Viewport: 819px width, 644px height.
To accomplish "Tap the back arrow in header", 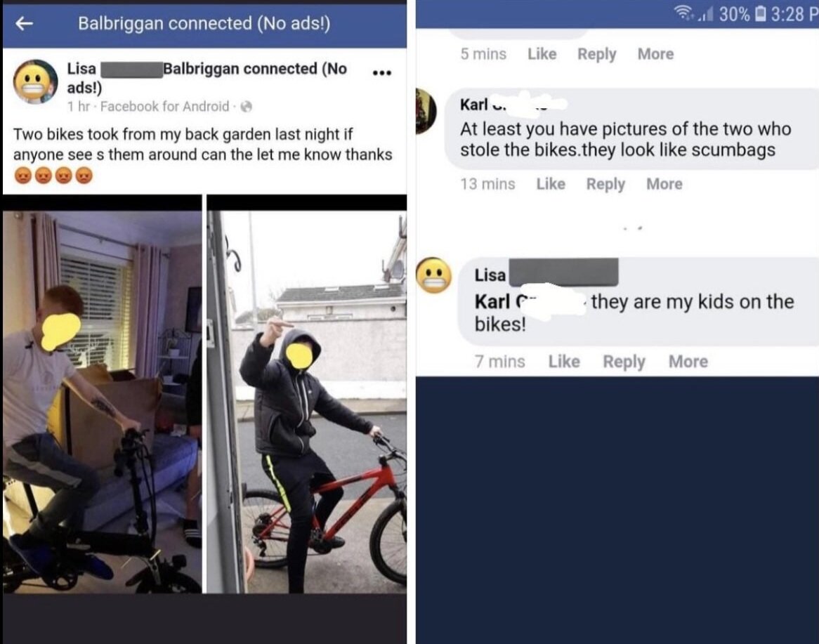I will pyautogui.click(x=24, y=23).
